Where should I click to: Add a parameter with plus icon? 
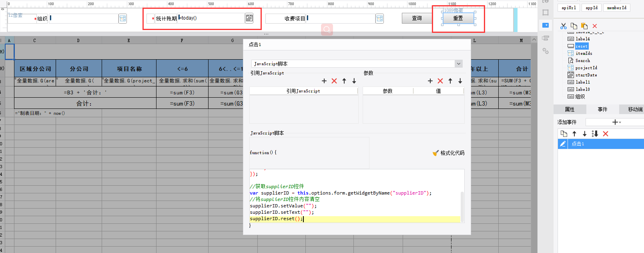(x=430, y=81)
